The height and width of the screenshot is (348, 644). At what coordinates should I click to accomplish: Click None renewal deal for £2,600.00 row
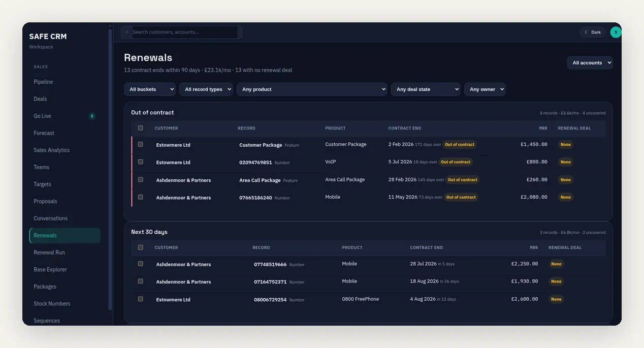click(x=556, y=299)
